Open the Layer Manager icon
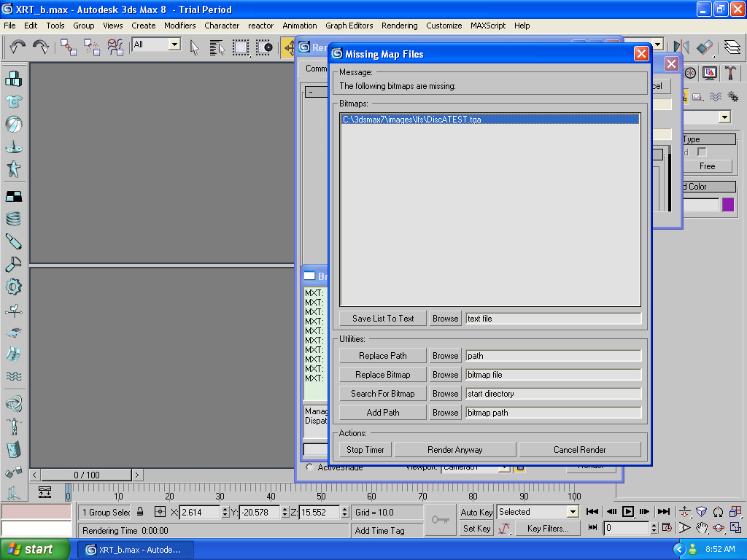747x560 pixels. [732, 47]
